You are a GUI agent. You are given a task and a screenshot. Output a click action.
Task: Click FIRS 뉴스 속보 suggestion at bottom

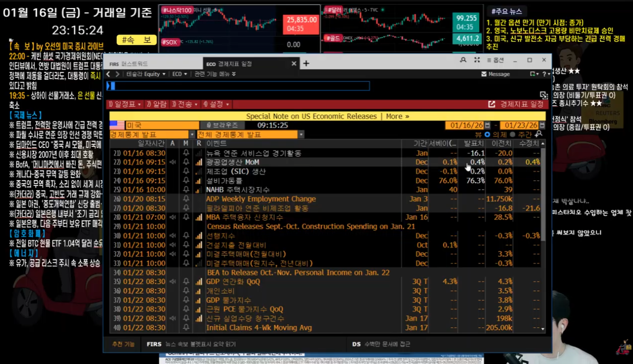click(x=191, y=344)
